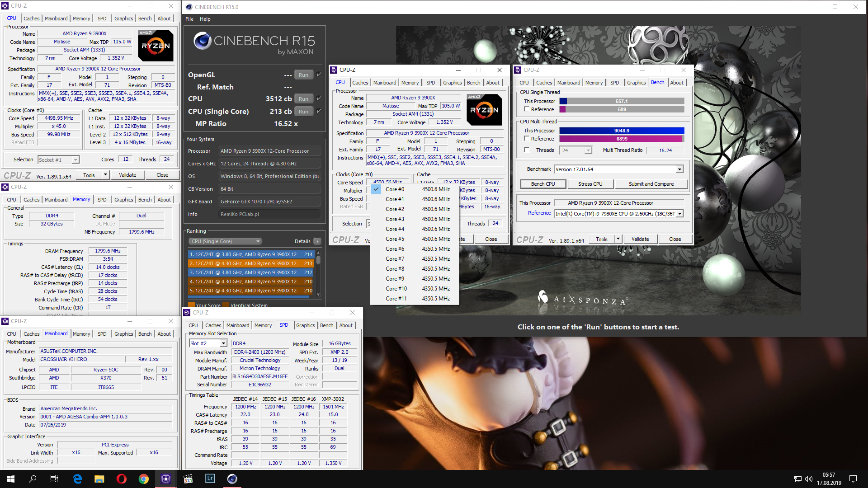Viewport: 868px width, 488px height.
Task: Launch Opera browser from the taskbar
Action: pyautogui.click(x=122, y=479)
